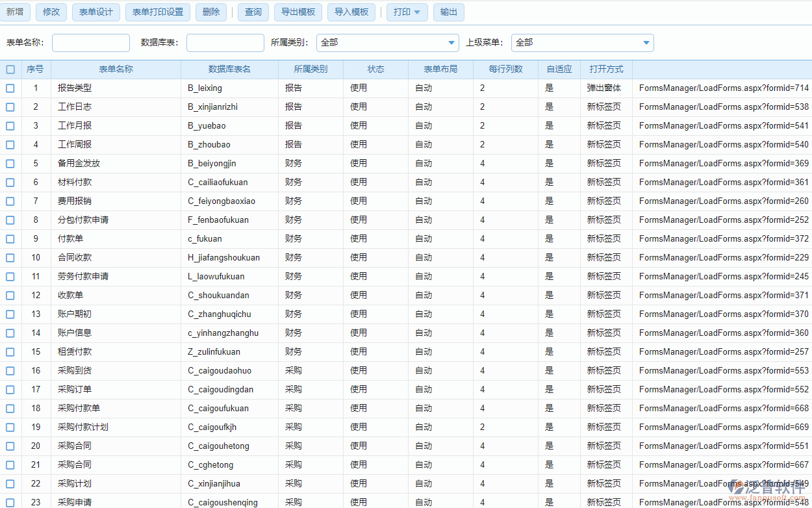
Task: Toggle the select-all checkbox in the header
Action: [x=10, y=70]
